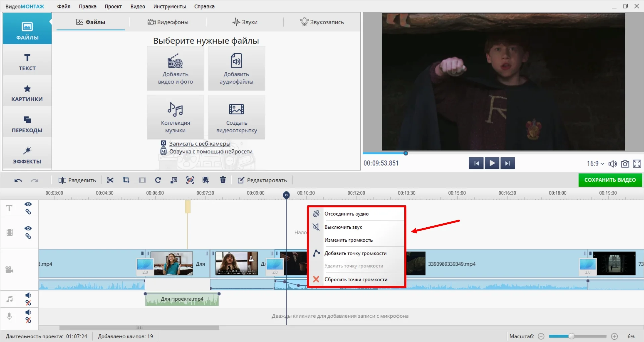
Task: Open the Проект menu
Action: tap(113, 6)
